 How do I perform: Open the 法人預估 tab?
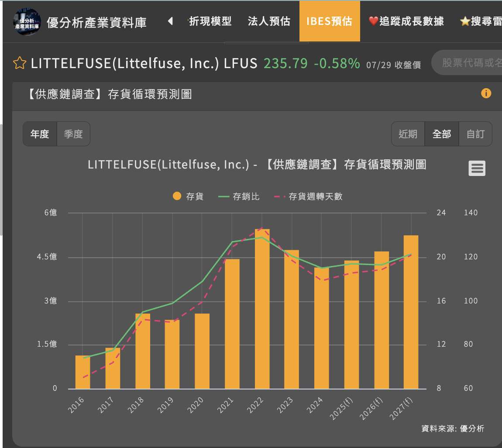tap(269, 21)
